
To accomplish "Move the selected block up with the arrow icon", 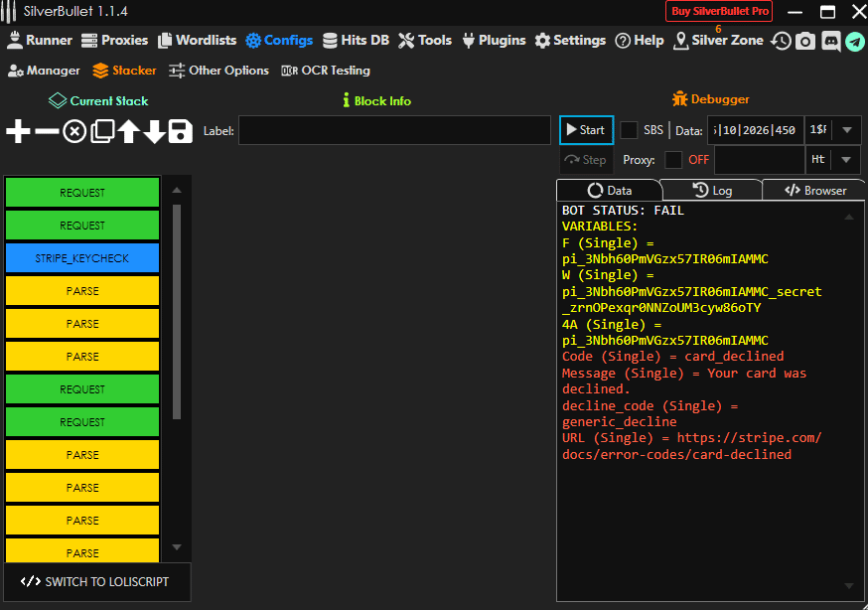I will coord(128,131).
